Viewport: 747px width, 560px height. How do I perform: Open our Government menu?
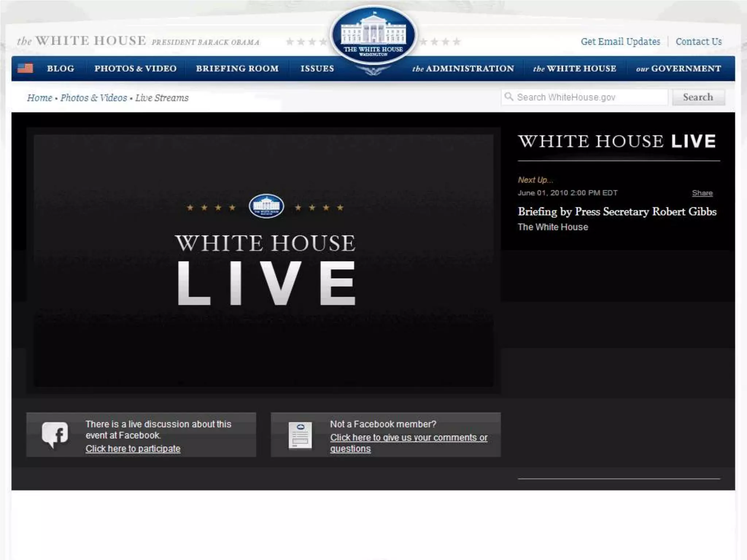[x=678, y=69]
